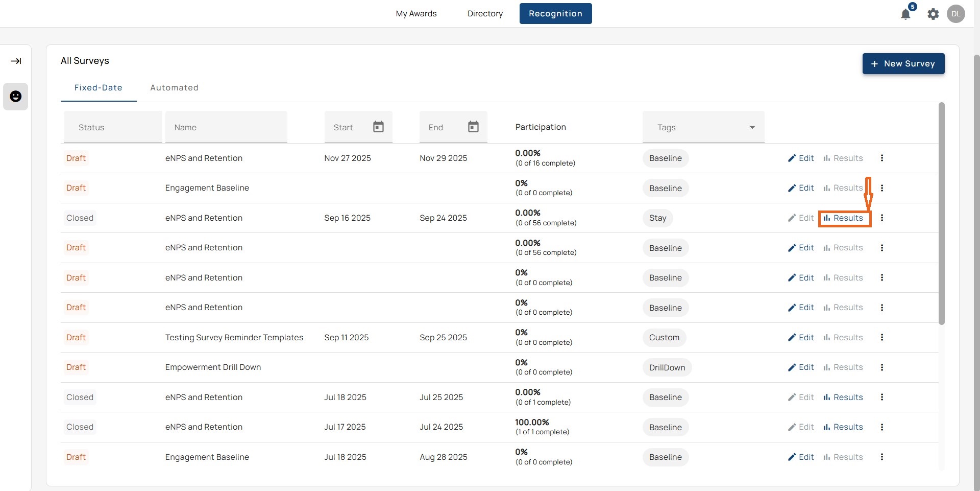This screenshot has height=491, width=980.
Task: Open more options for Aug 28 2025 survey
Action: tap(881, 457)
